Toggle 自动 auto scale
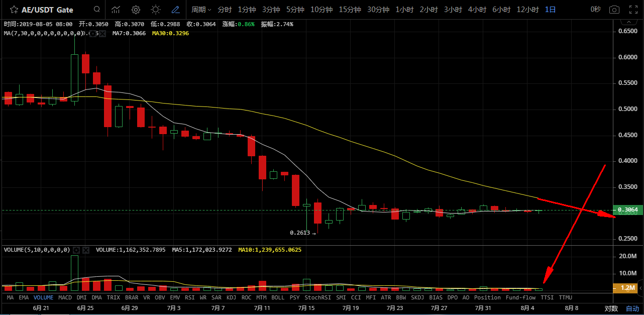Image resolution: width=644 pixels, height=315 pixels. point(632,308)
